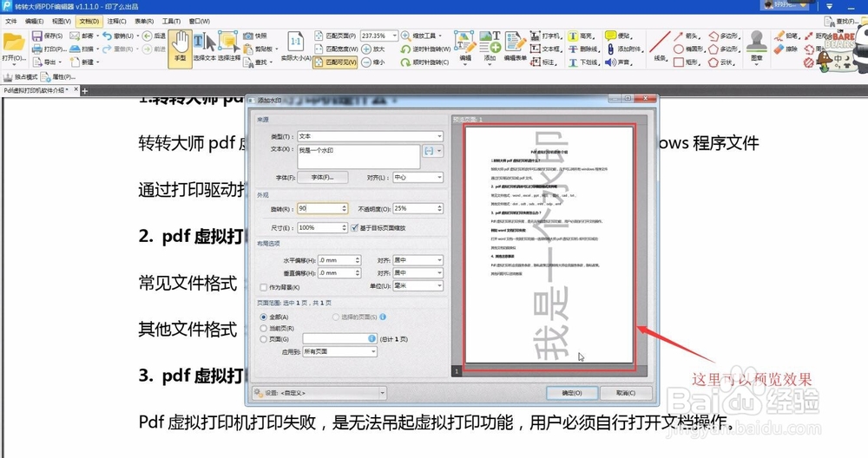Toggle the 基于目标页面缩放 checkbox
Viewport: 868px width, 458px height.
tap(354, 228)
